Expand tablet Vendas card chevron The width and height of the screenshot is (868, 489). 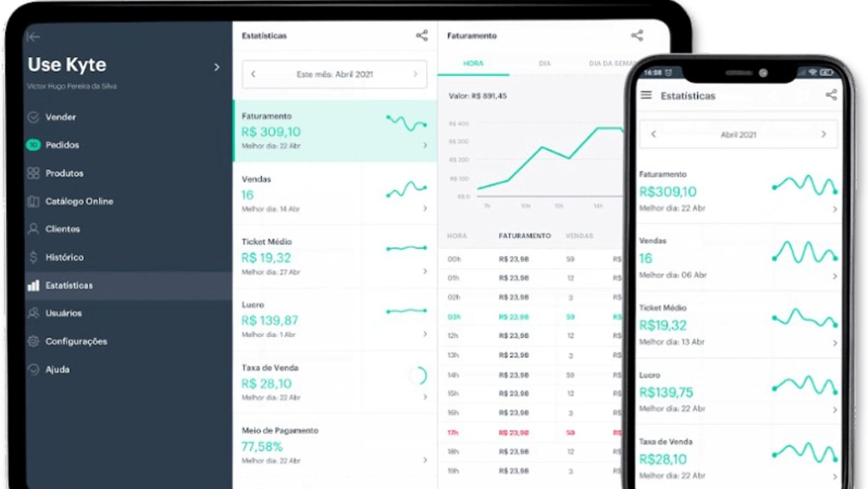[x=425, y=209]
